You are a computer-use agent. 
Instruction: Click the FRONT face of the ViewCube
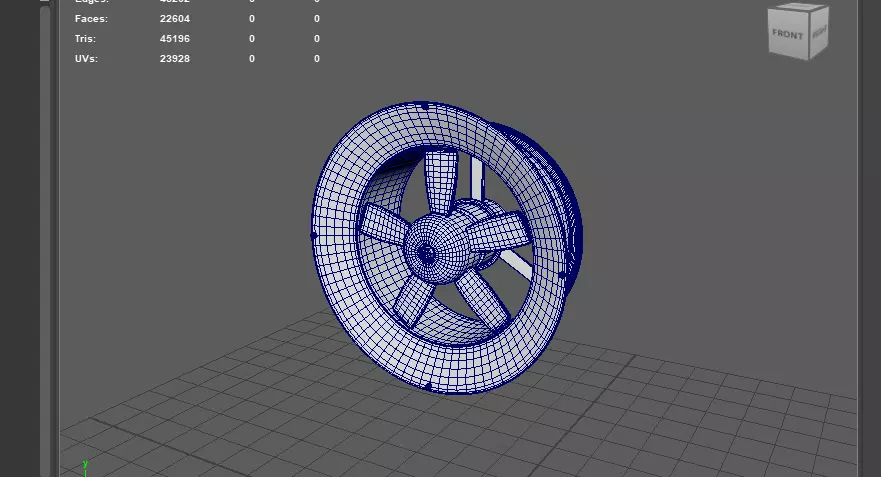point(788,35)
